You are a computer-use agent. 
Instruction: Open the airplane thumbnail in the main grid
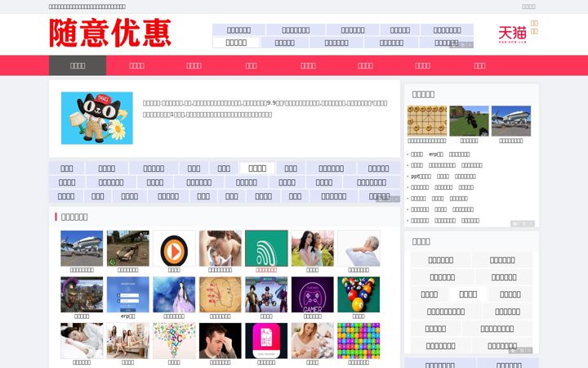tap(82, 249)
